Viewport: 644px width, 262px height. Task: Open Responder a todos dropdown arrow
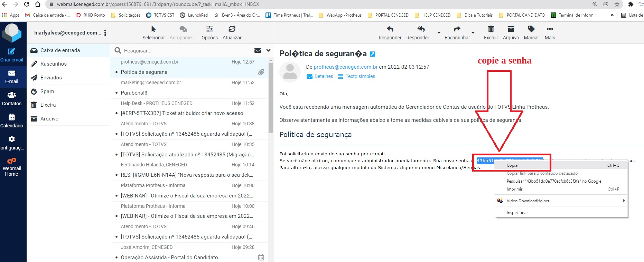coord(439,33)
